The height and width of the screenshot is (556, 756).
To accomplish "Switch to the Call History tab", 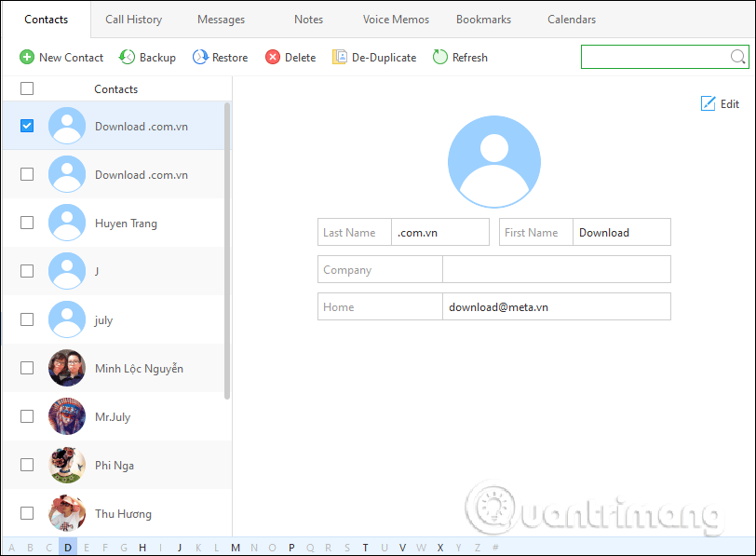I will click(133, 20).
